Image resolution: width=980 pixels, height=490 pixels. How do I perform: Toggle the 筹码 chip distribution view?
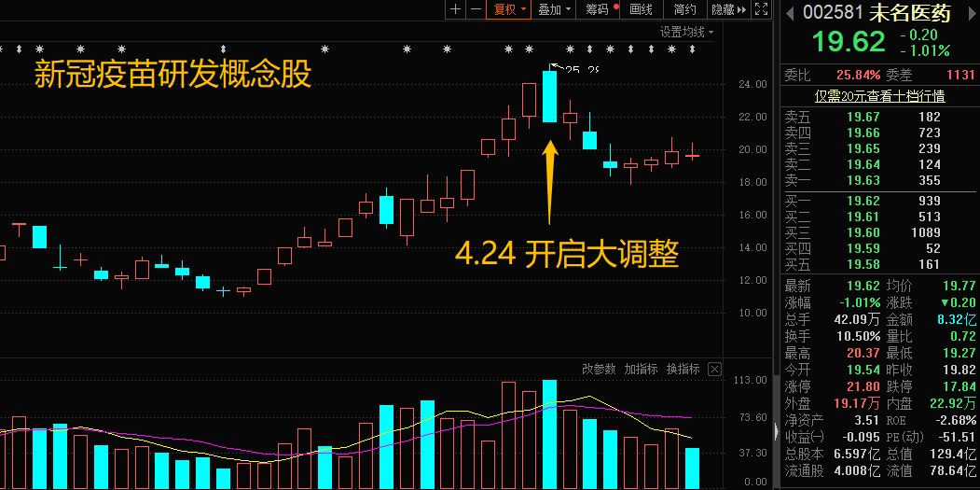click(600, 9)
